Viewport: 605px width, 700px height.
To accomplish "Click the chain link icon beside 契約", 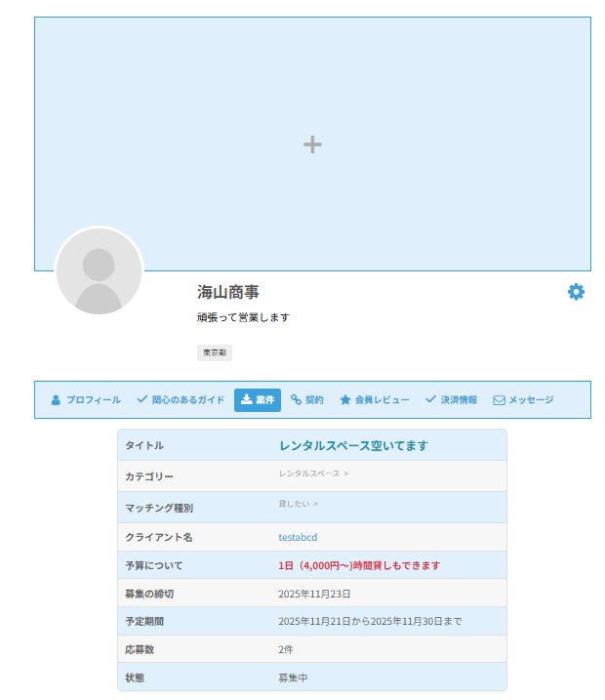I will tap(296, 400).
